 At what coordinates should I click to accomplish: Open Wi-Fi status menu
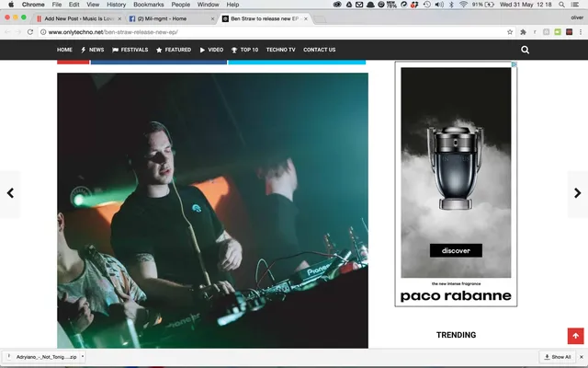463,5
